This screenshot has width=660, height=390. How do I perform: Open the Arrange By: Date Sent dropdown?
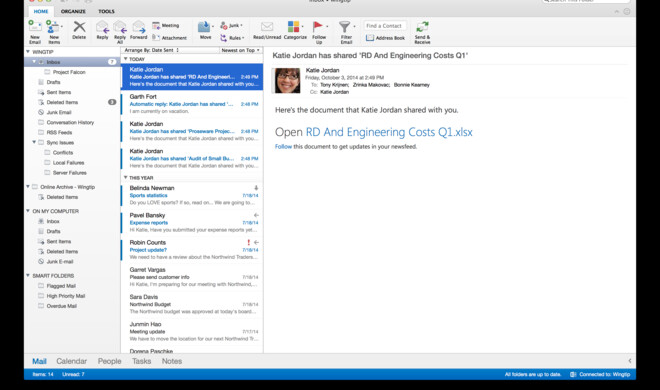(152, 50)
